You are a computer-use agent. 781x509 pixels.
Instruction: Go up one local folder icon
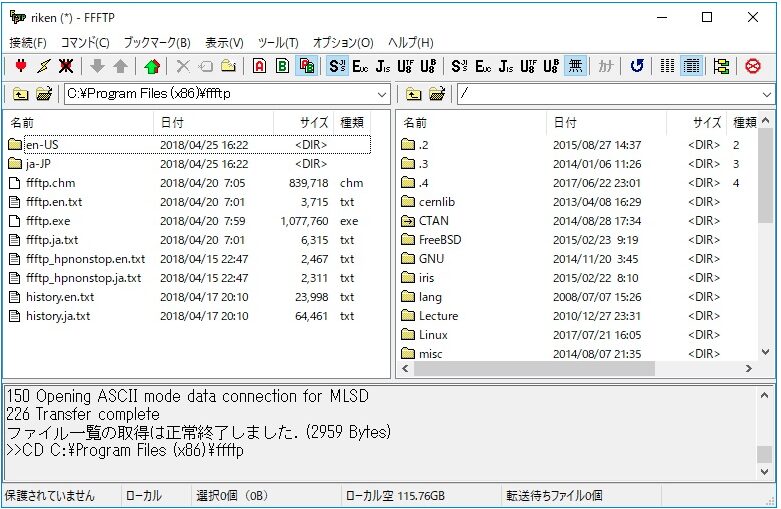tap(20, 94)
